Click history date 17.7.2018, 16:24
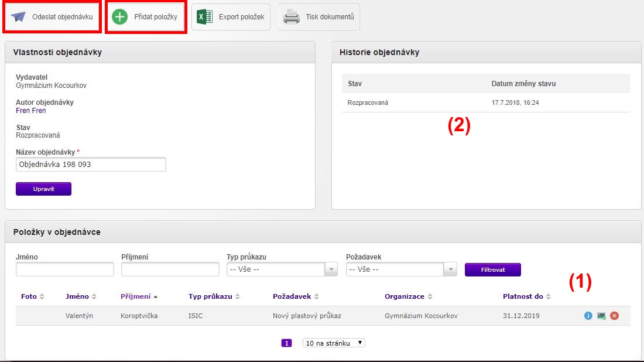 tap(515, 103)
